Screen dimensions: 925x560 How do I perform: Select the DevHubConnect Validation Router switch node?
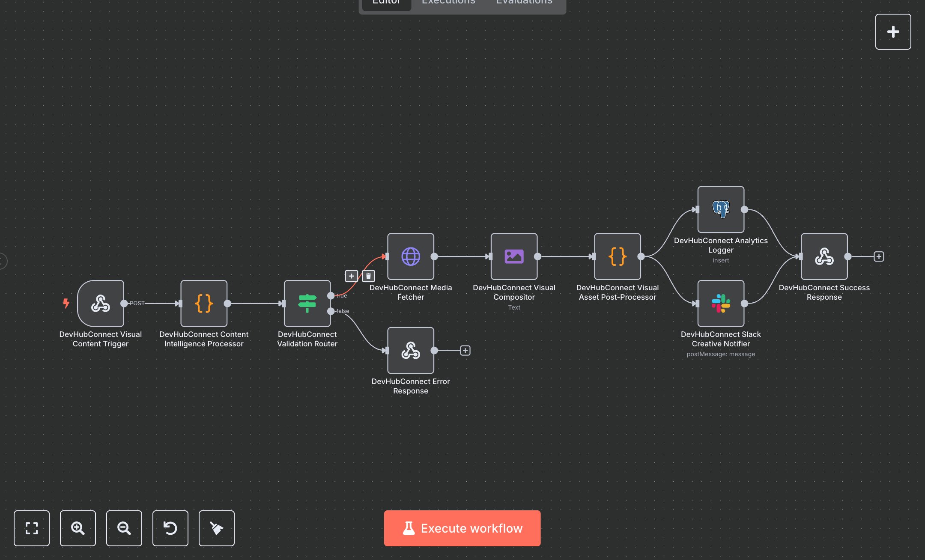click(x=307, y=304)
